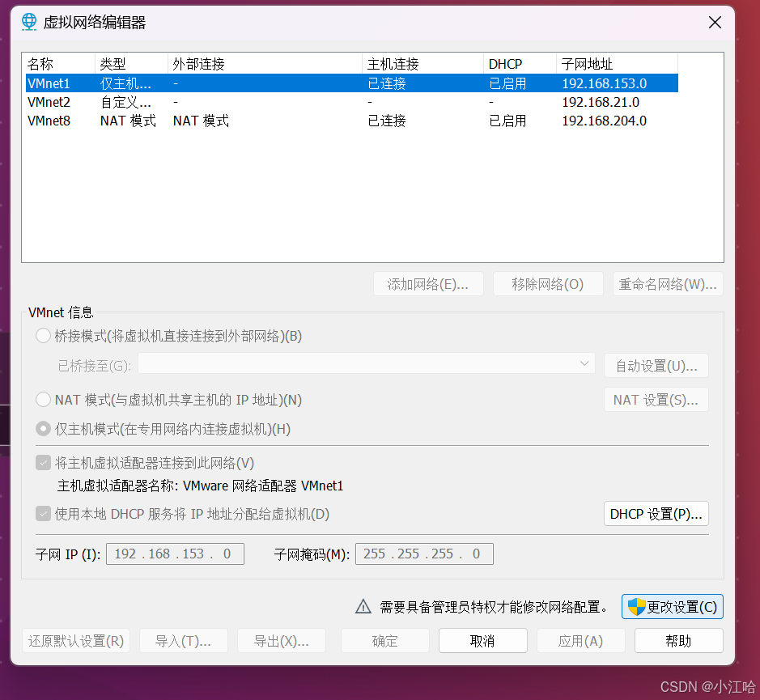Click 更改设置(C) button
The height and width of the screenshot is (700, 760).
point(673,606)
